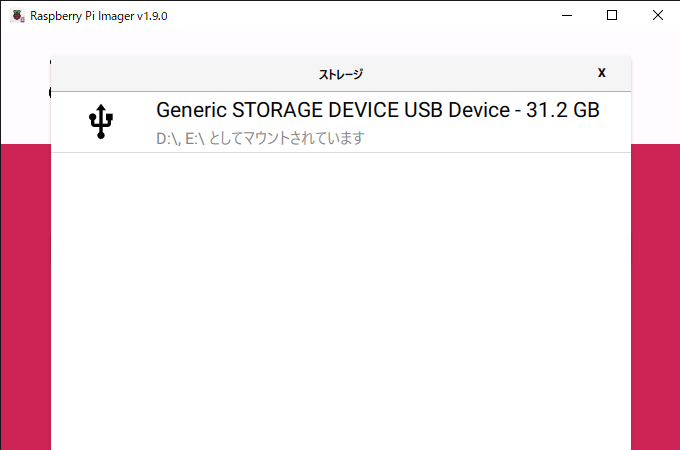Close the ストレージ dialog with its x
The image size is (680, 450).
(x=602, y=72)
